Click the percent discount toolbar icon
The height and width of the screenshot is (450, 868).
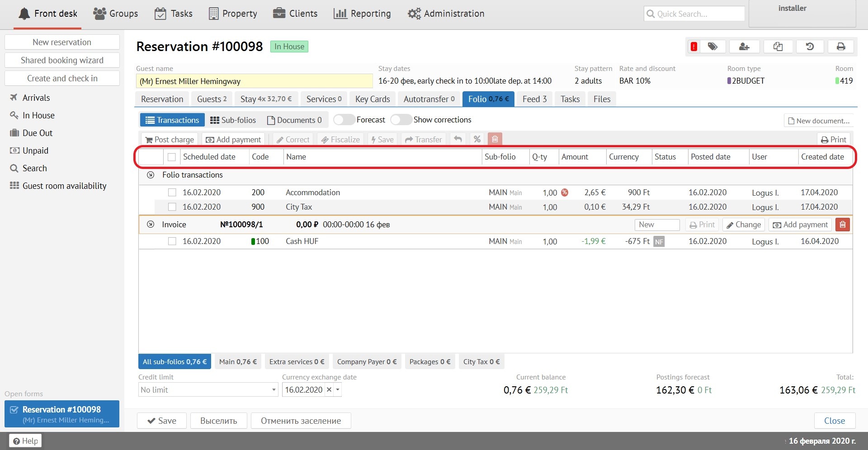(477, 139)
